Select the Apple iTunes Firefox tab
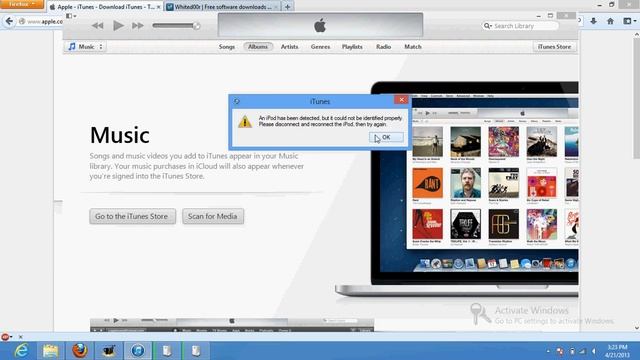The width and height of the screenshot is (640, 360). [104, 7]
